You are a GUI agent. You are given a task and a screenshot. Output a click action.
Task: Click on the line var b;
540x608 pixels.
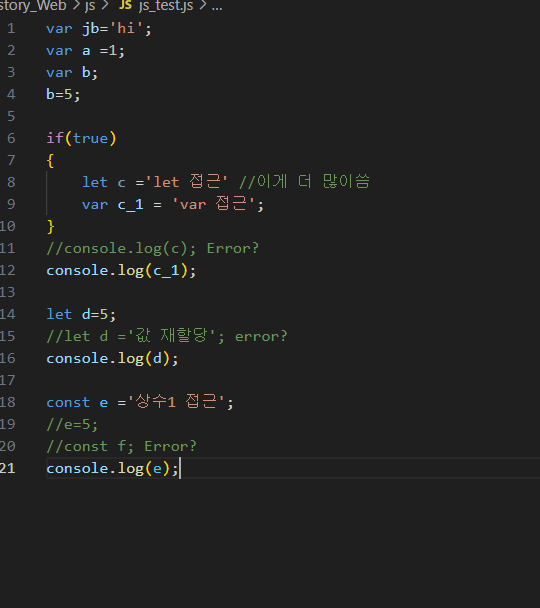72,73
